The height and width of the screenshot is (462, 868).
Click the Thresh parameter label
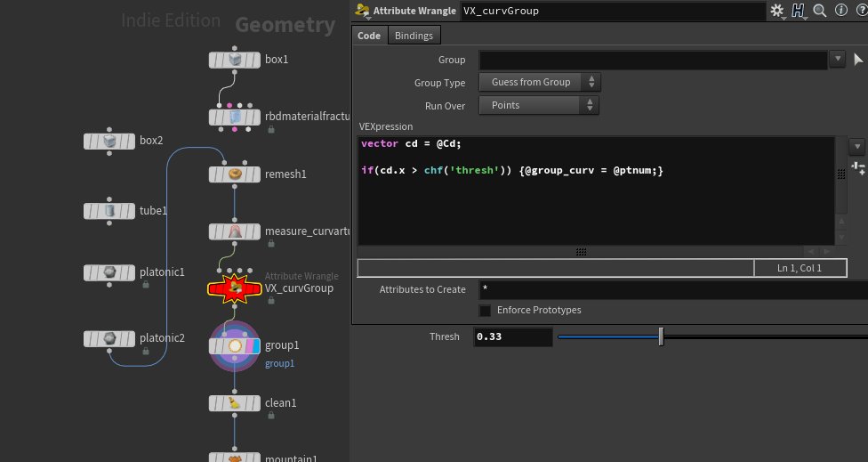click(x=445, y=336)
